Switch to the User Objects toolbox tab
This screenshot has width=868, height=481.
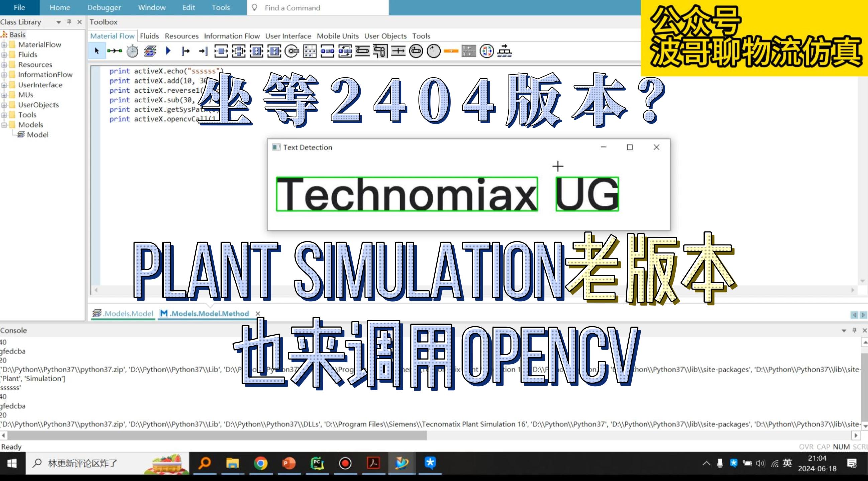pyautogui.click(x=386, y=36)
